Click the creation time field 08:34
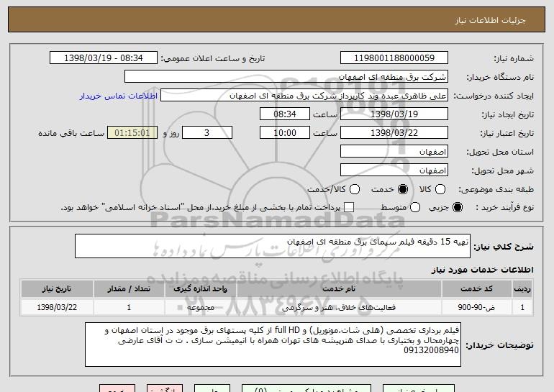 pyautogui.click(x=285, y=114)
